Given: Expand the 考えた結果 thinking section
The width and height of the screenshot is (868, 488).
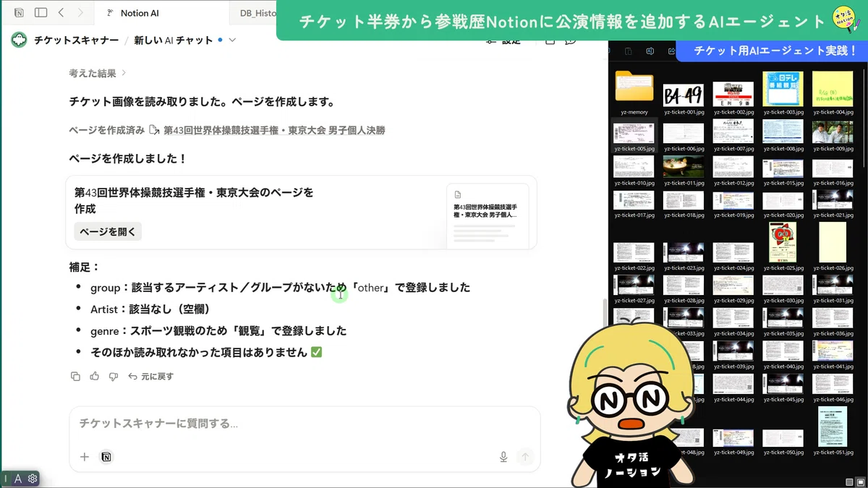Looking at the screenshot, I should (98, 73).
